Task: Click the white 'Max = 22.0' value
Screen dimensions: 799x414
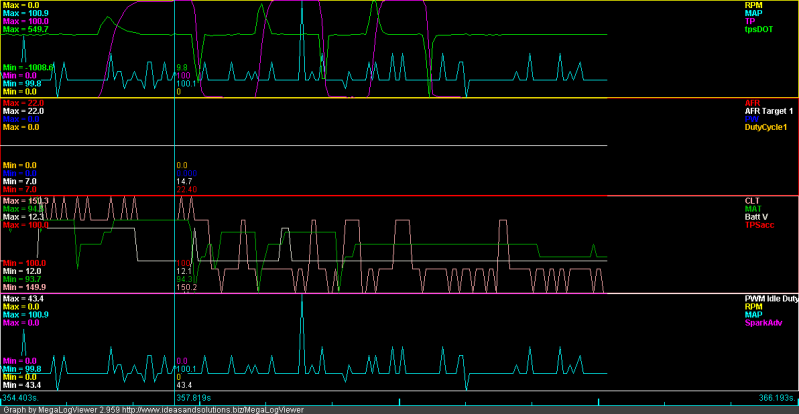Action: [23, 111]
